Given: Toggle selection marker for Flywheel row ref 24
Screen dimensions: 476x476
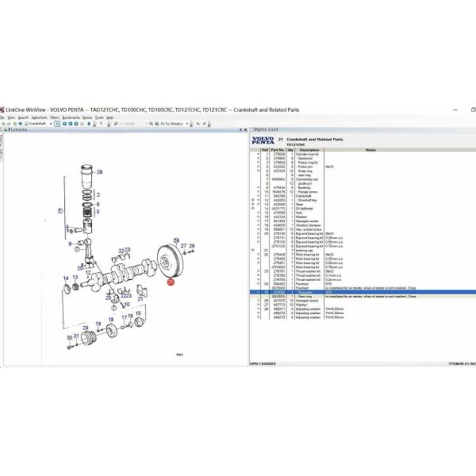Looking at the screenshot, I should coord(259,284).
